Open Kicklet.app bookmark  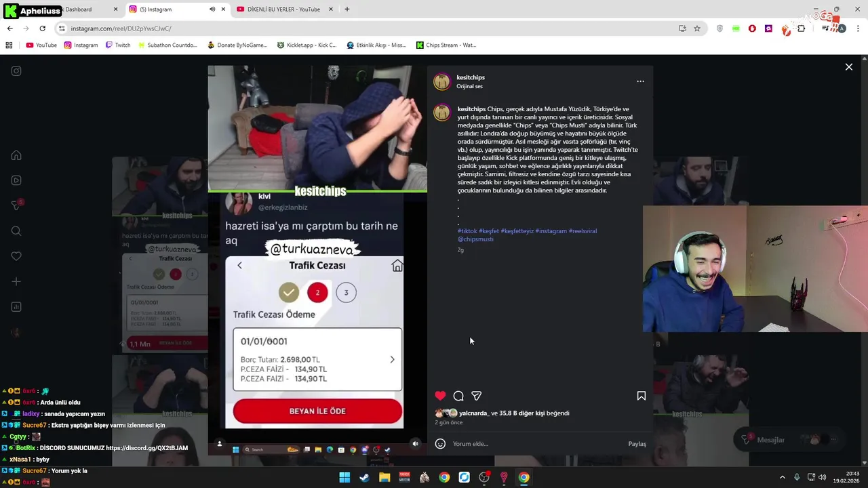coord(307,45)
